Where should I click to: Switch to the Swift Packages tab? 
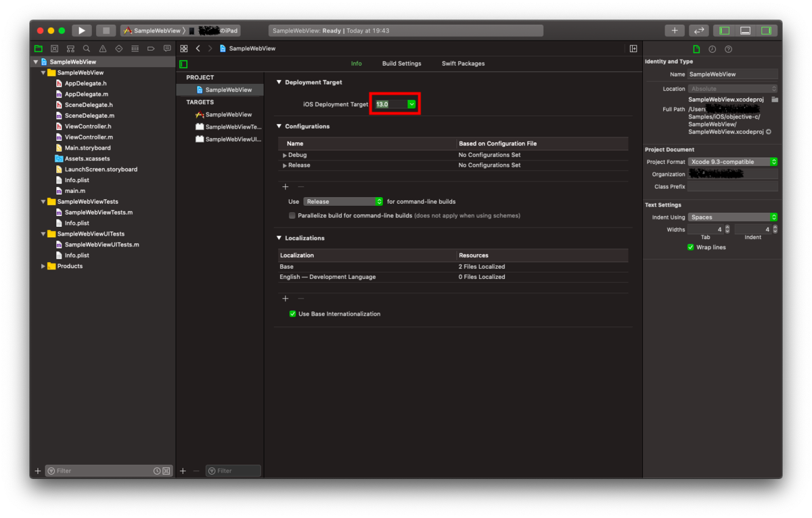pyautogui.click(x=463, y=64)
